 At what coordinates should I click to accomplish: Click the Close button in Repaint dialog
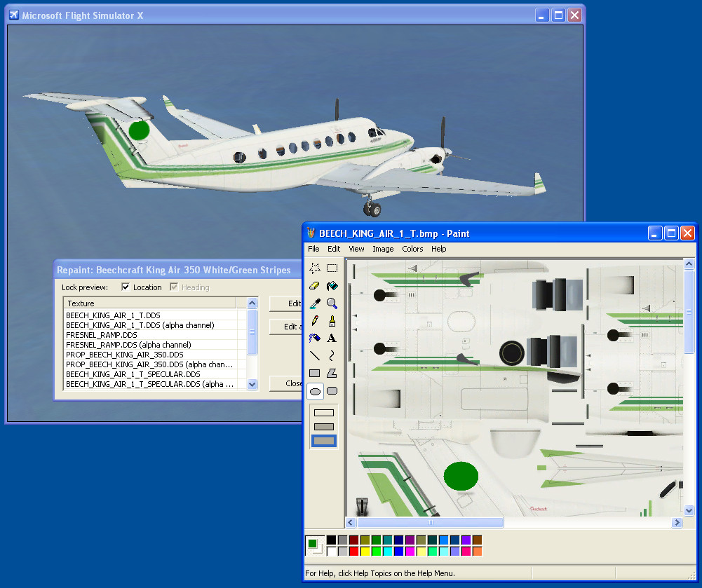click(x=287, y=383)
